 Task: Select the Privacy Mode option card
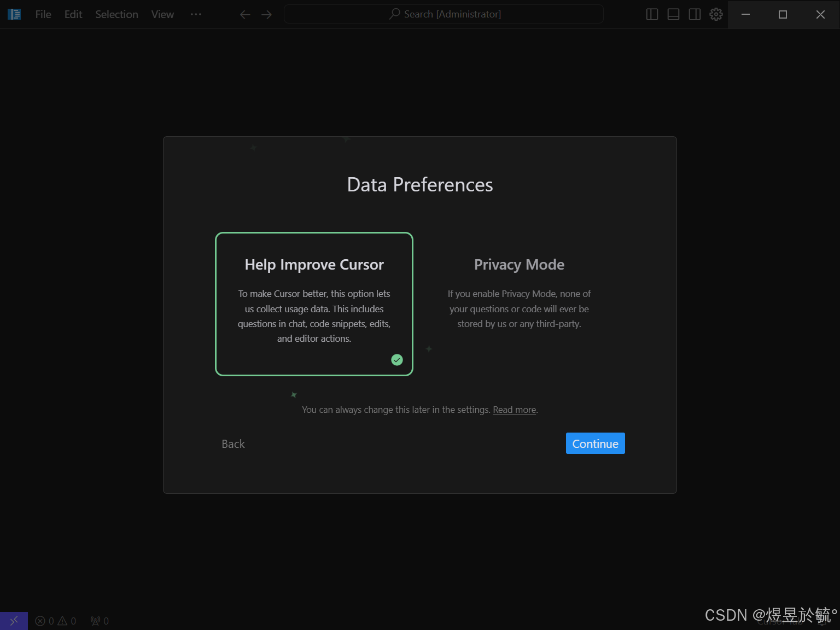click(519, 304)
